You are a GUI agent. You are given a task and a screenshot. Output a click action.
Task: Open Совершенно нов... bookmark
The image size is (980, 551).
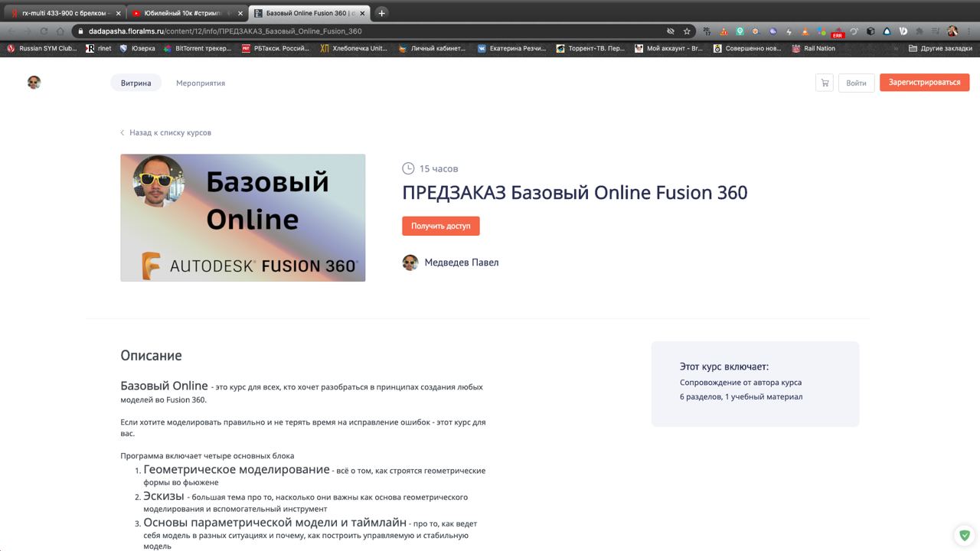coord(747,48)
